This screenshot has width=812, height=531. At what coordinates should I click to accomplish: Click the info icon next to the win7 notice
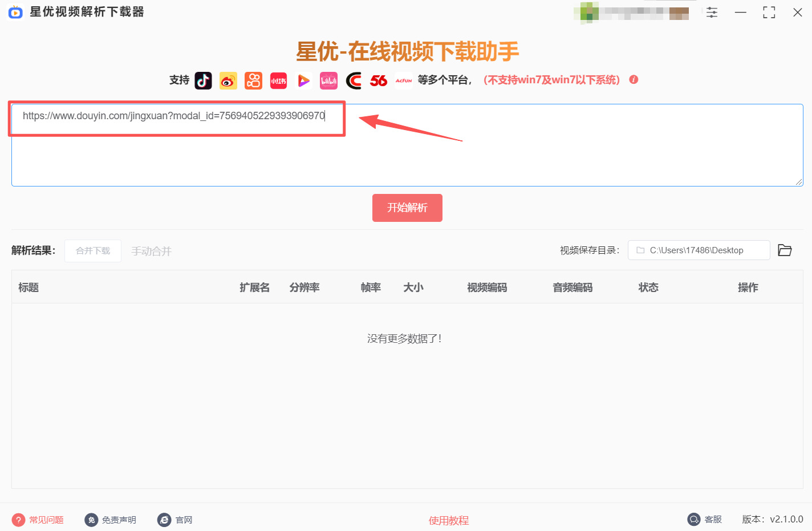pyautogui.click(x=634, y=80)
